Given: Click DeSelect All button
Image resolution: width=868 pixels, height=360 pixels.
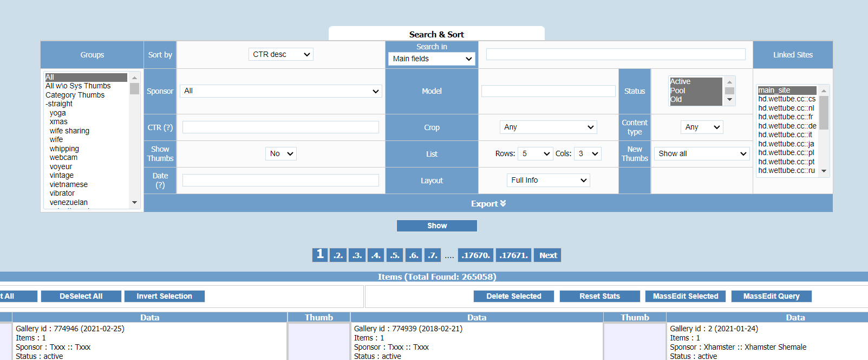Looking at the screenshot, I should [81, 296].
